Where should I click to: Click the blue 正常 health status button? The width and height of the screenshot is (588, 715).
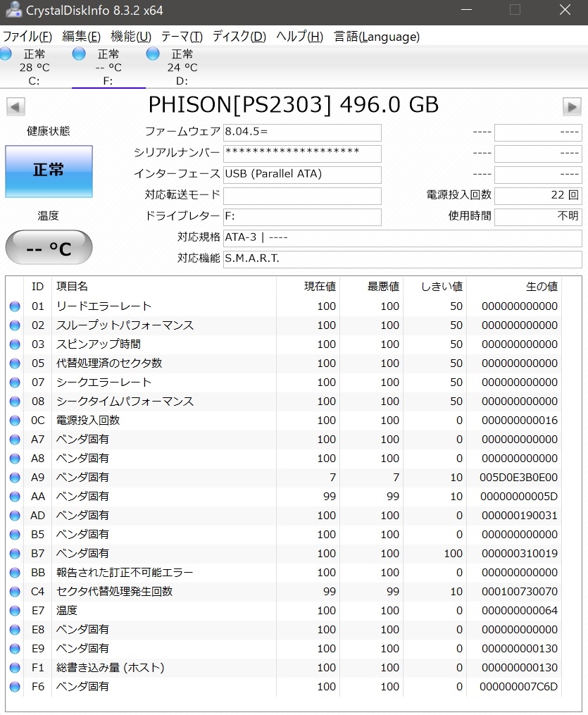49,171
